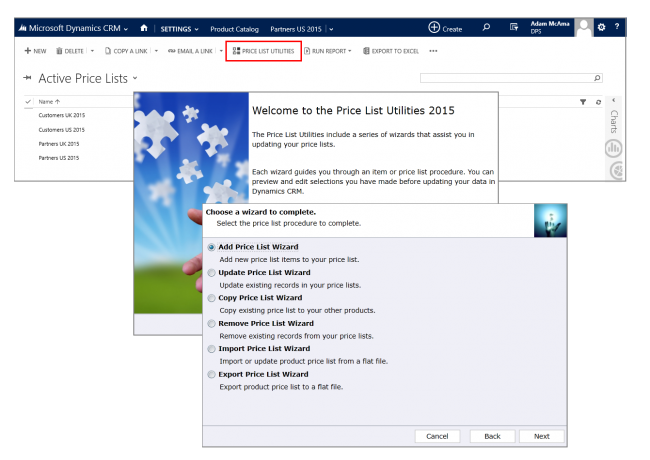The height and width of the screenshot is (460, 650).
Task: Click the pie chart icon in Charts pane
Action: [617, 170]
